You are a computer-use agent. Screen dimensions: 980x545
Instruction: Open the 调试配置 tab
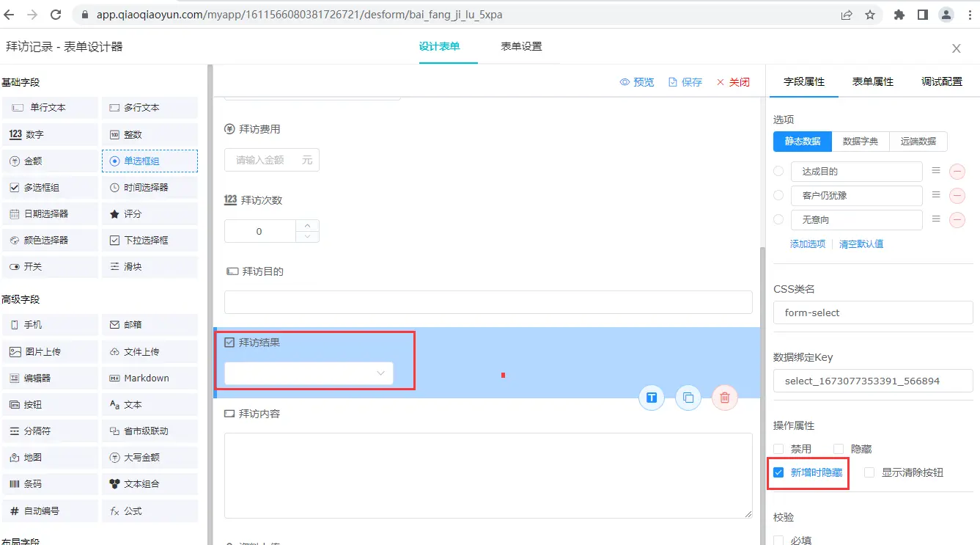942,81
